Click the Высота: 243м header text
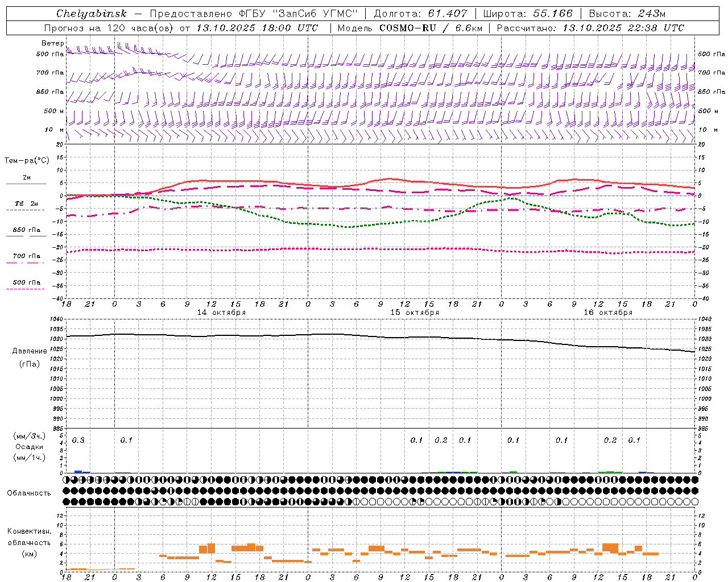 tap(627, 14)
